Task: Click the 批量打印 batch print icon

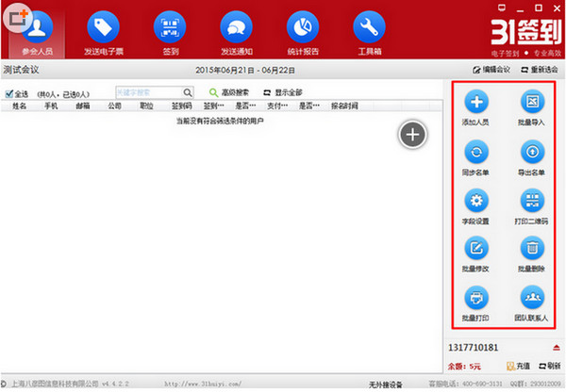Action: (476, 298)
